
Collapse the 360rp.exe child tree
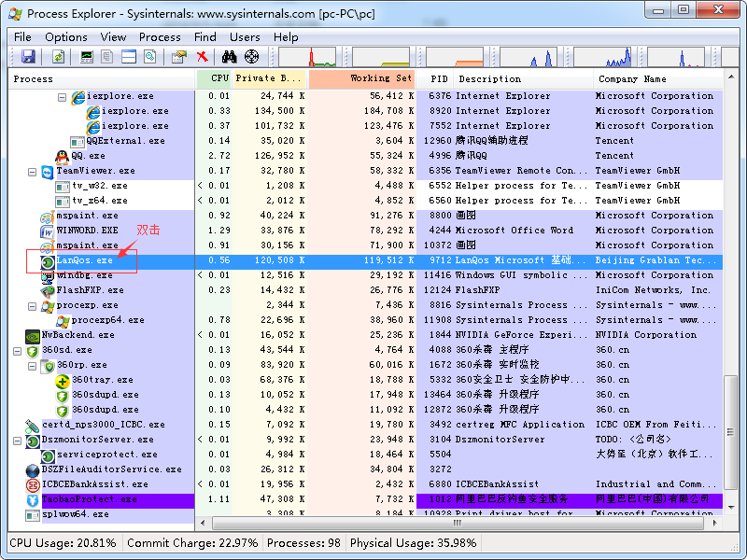pyautogui.click(x=33, y=365)
